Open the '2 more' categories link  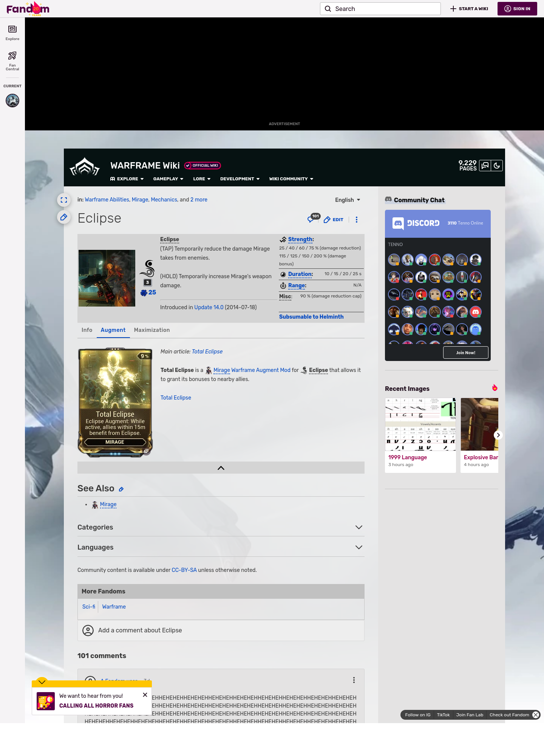(x=199, y=200)
